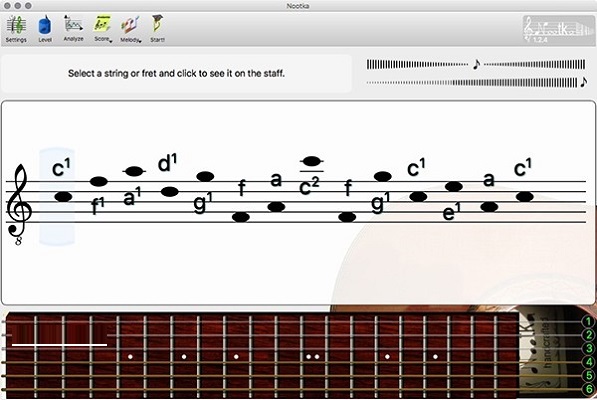The height and width of the screenshot is (400, 597).
Task: Expand the Score dropdown arrow
Action: tap(111, 41)
